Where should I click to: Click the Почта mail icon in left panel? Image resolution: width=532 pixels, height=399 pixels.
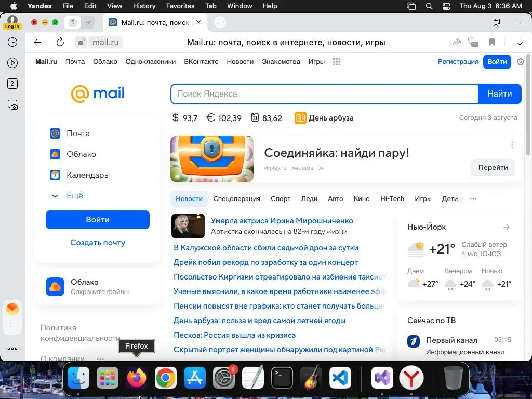55,134
